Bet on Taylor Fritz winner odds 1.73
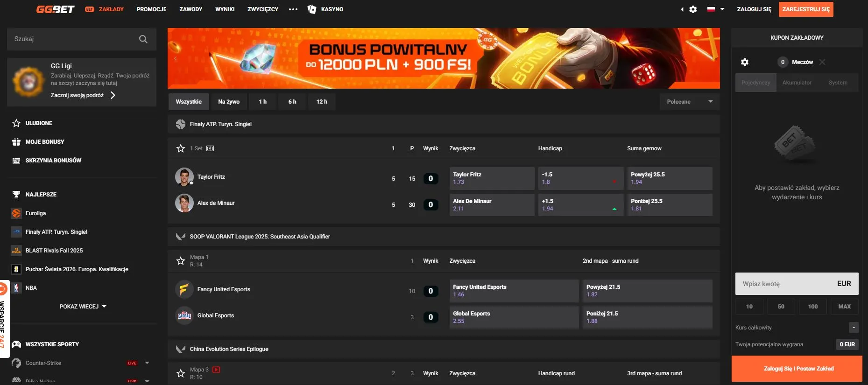The height and width of the screenshot is (385, 868). point(492,178)
